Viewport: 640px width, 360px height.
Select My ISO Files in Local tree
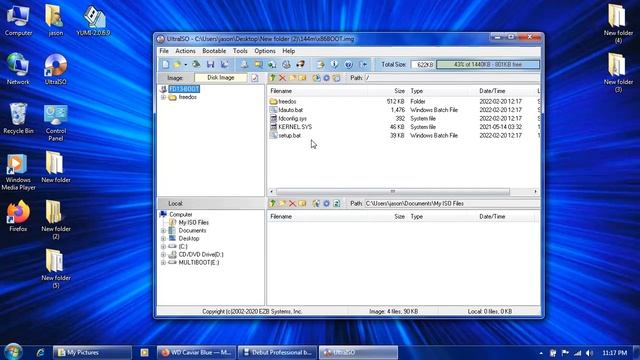(x=193, y=222)
